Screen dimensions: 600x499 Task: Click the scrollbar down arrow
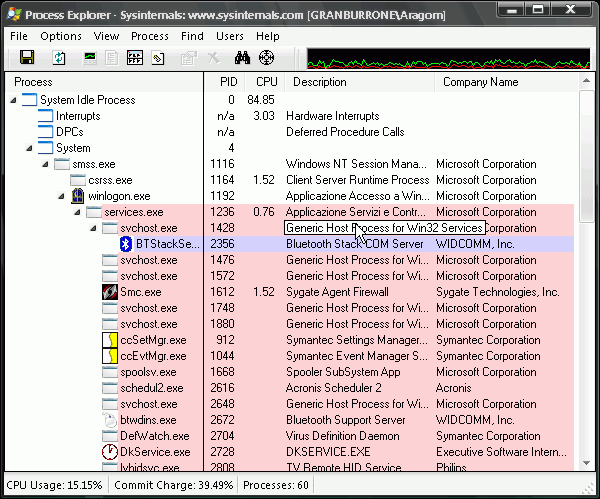pos(586,463)
